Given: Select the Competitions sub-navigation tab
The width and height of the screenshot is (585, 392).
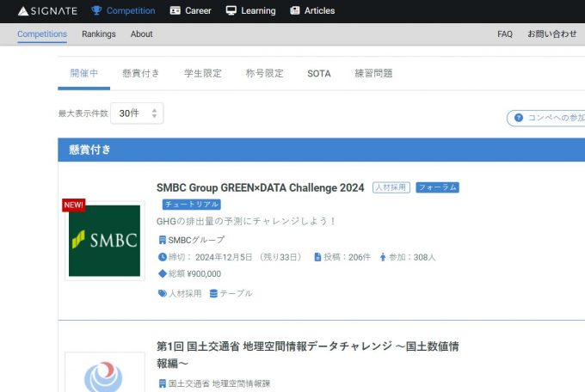Looking at the screenshot, I should pyautogui.click(x=42, y=34).
